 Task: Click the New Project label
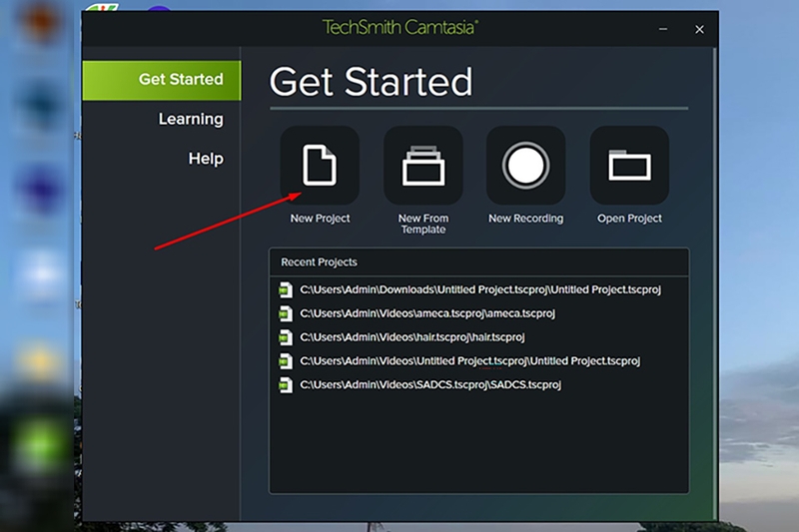coord(320,219)
